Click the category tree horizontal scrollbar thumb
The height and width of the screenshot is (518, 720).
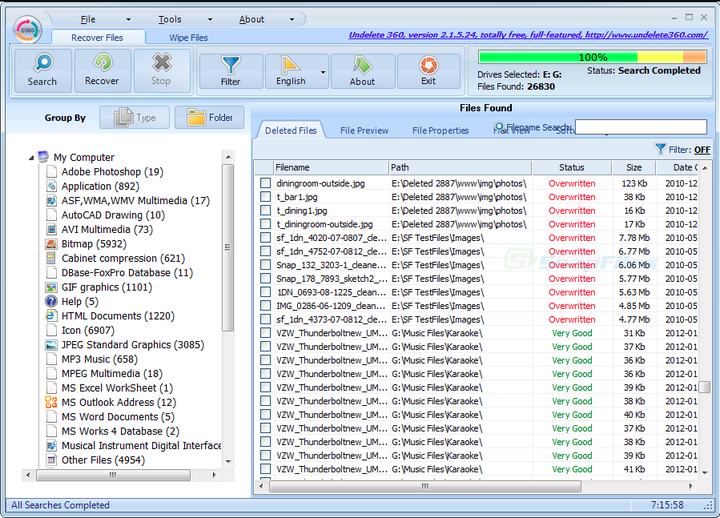point(113,475)
